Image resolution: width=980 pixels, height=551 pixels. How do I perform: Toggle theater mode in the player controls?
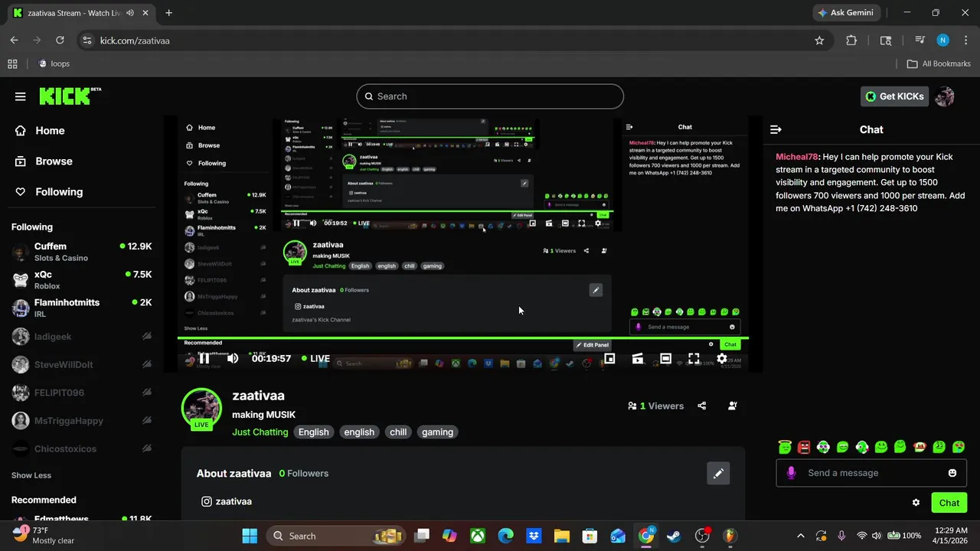666,358
